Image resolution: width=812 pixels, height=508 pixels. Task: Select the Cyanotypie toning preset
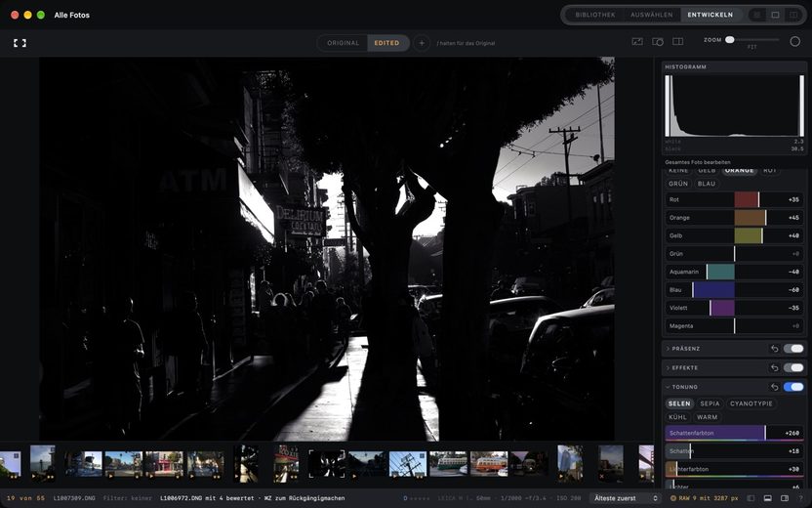751,403
